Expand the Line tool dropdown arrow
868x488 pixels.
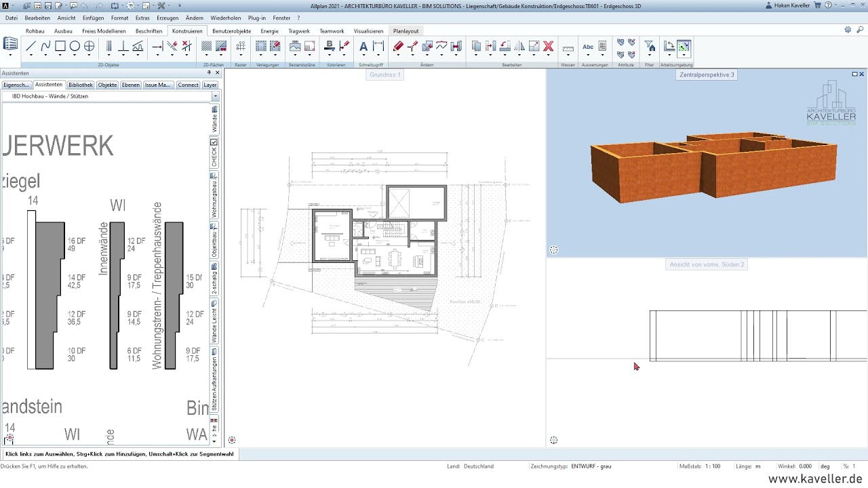coord(31,56)
